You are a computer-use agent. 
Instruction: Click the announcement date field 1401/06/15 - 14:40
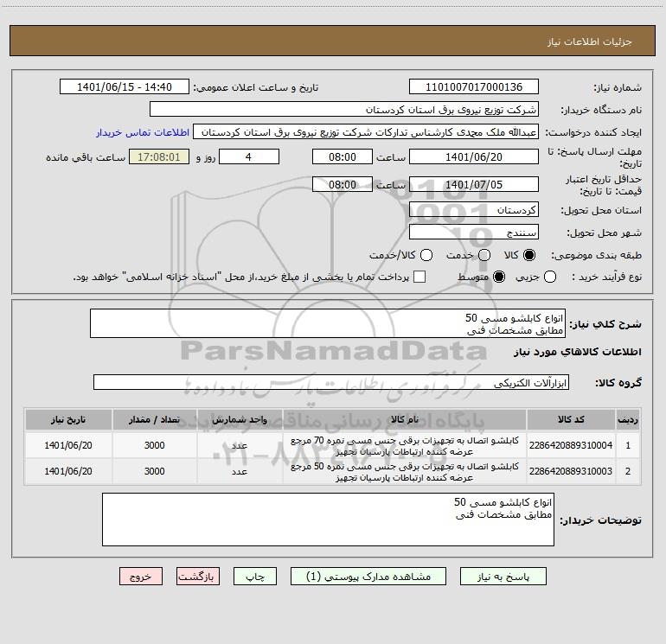pos(125,86)
